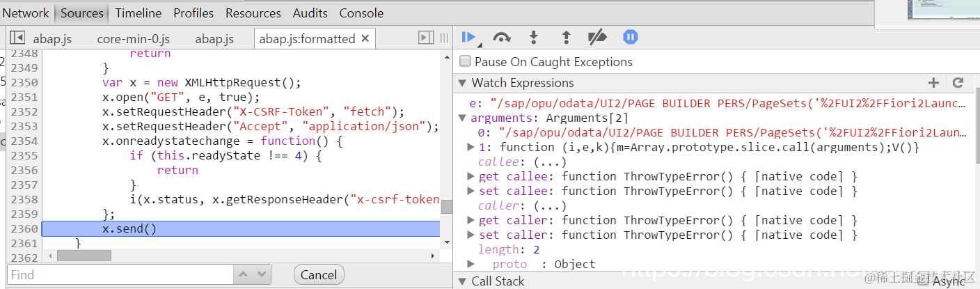980x289 pixels.
Task: Open the Network panel tab
Action: 26,13
